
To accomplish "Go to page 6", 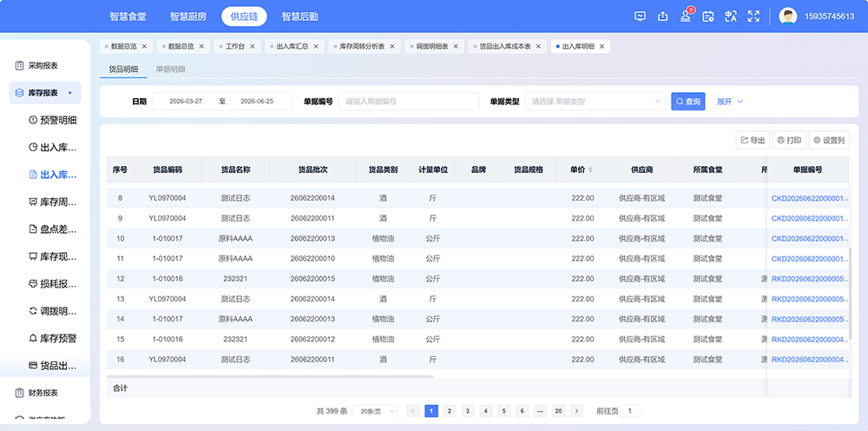I will [522, 411].
